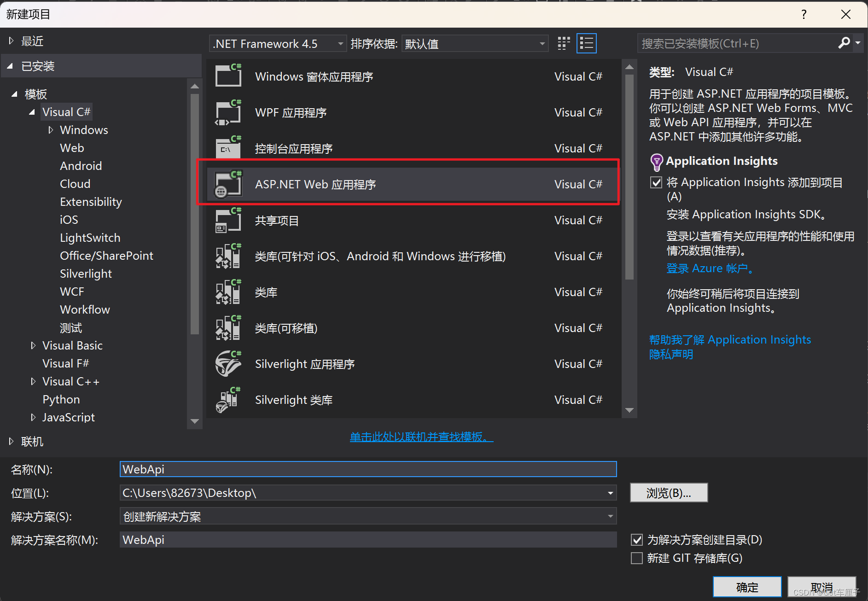Open the .NET Framework version dropdown
This screenshot has width=868, height=601.
[x=278, y=43]
